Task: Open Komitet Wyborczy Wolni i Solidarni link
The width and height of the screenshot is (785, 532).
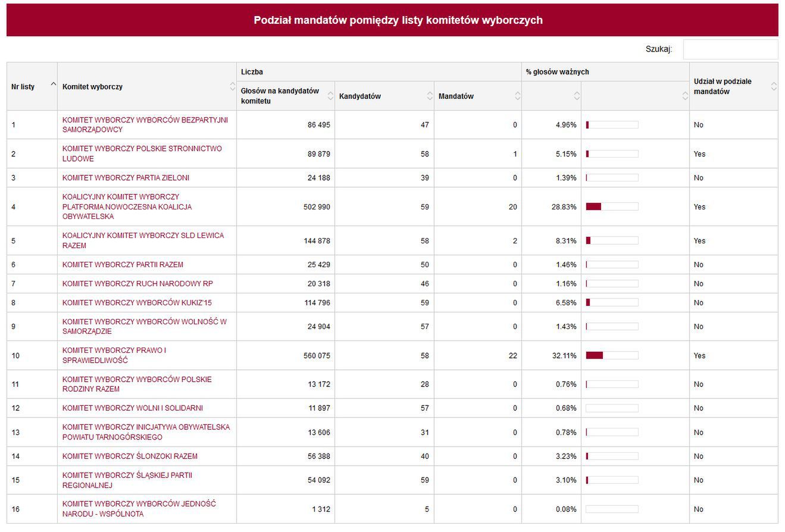Action: [132, 408]
